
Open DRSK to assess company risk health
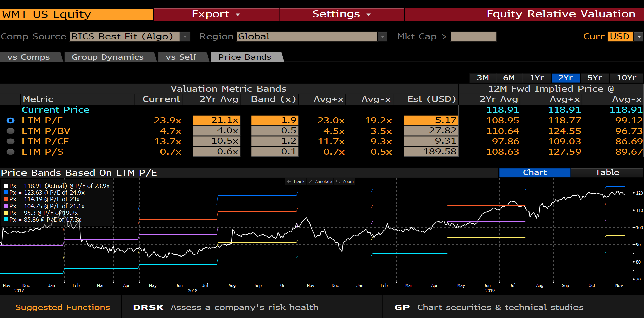(148, 307)
